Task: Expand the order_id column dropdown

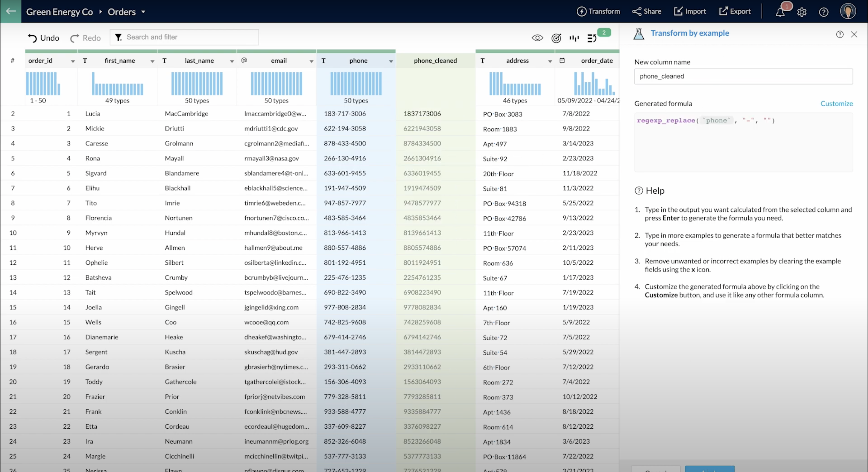Action: (73, 61)
